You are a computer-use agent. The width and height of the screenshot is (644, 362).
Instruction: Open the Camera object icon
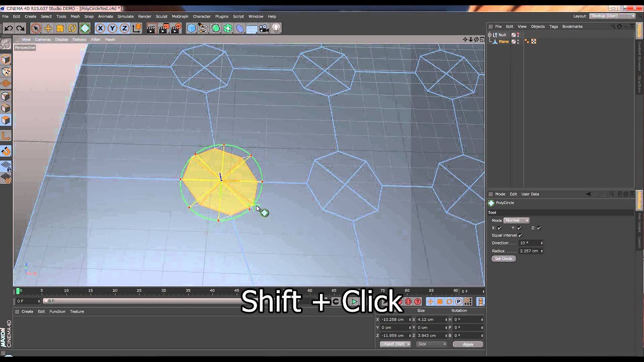[x=264, y=29]
